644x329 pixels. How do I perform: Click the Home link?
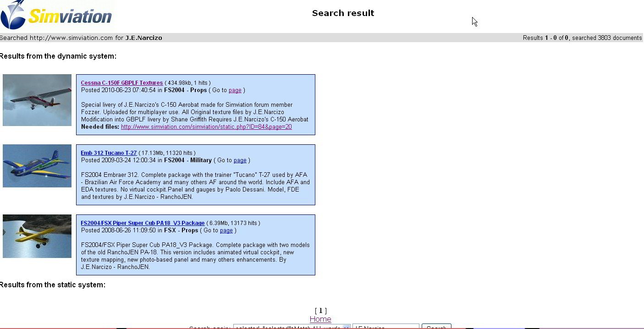coord(320,319)
